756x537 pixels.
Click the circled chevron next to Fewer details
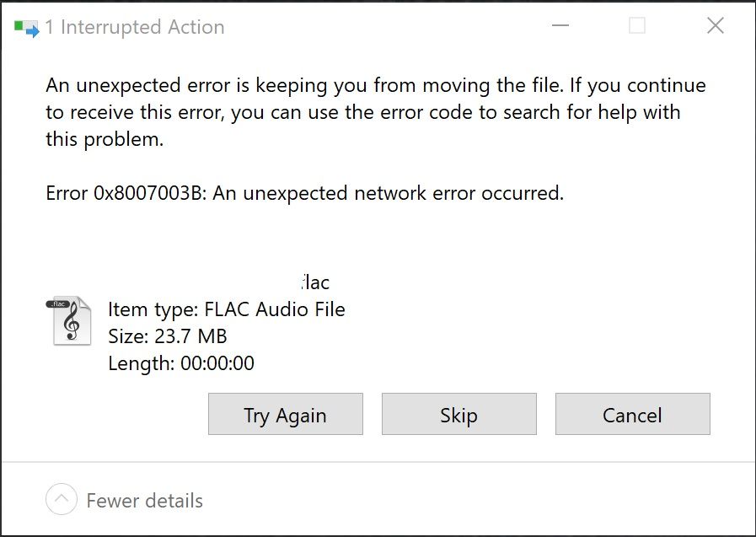tap(60, 499)
